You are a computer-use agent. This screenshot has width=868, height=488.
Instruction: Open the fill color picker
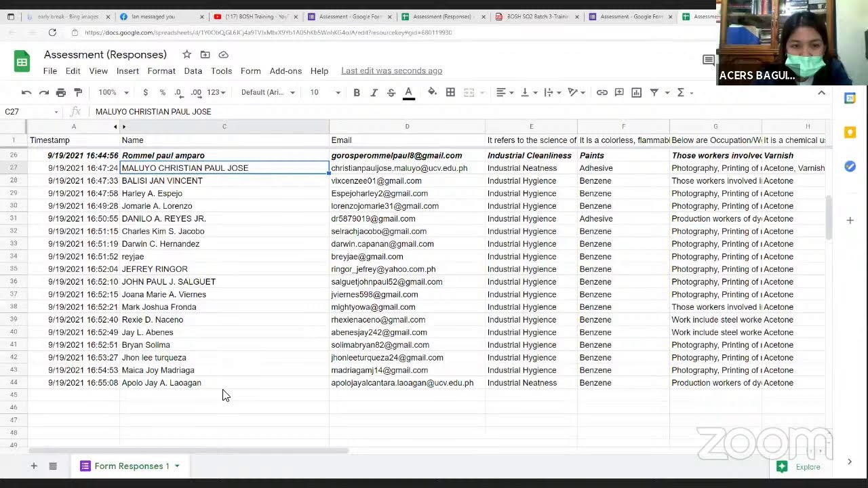click(x=432, y=92)
